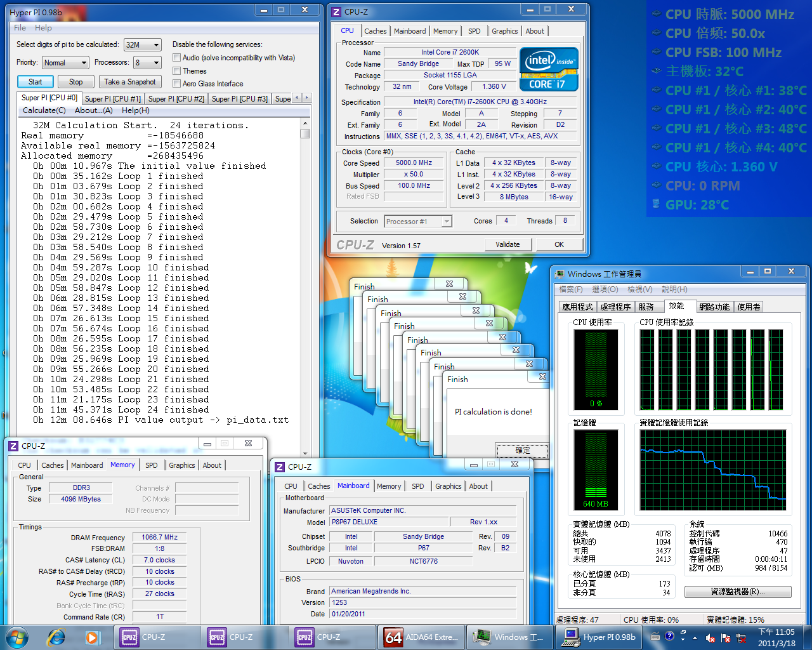Viewport: 812px width, 650px height.
Task: Open 資源監視器(R) resource monitor button
Action: tap(738, 592)
